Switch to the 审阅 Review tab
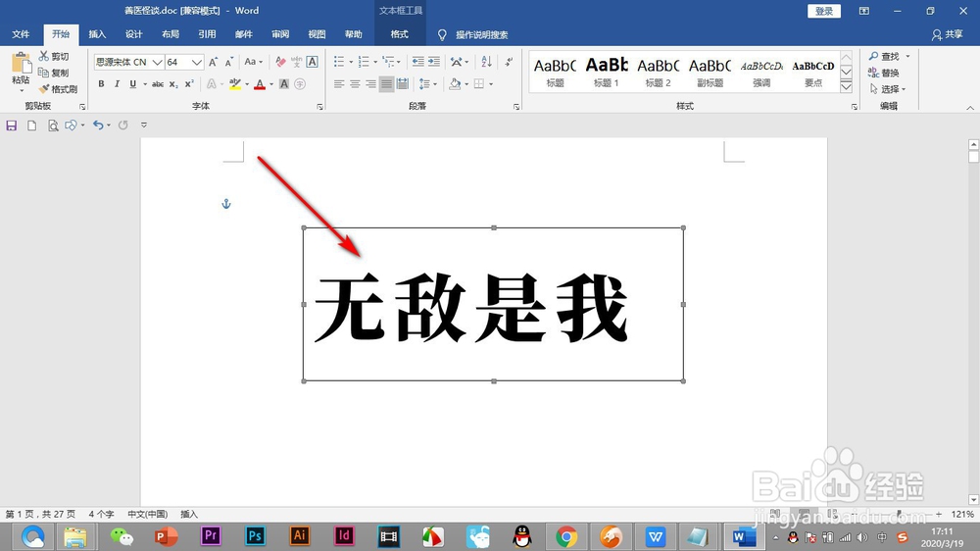 [280, 34]
